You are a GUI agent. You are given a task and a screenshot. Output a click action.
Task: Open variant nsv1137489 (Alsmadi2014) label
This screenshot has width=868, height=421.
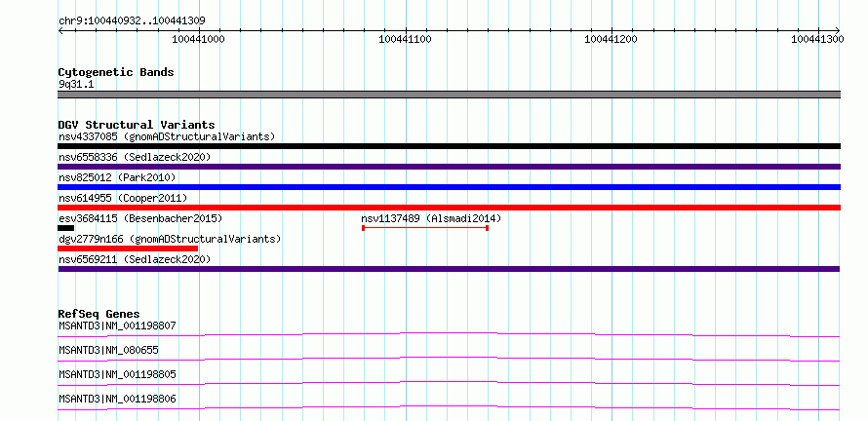(431, 218)
